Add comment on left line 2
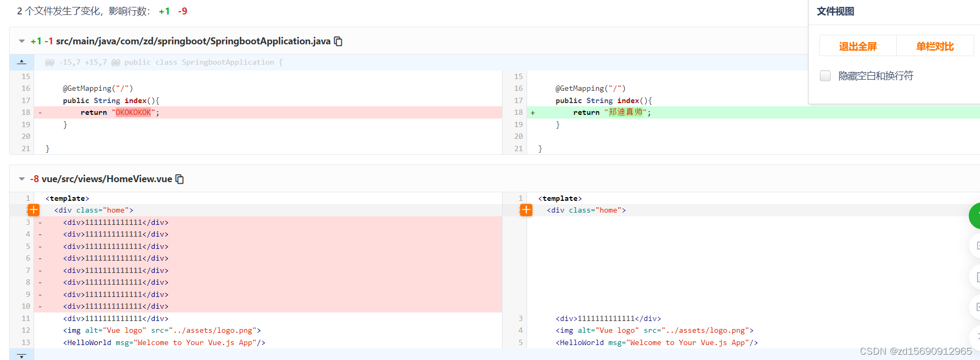The width and height of the screenshot is (980, 360). tap(33, 210)
